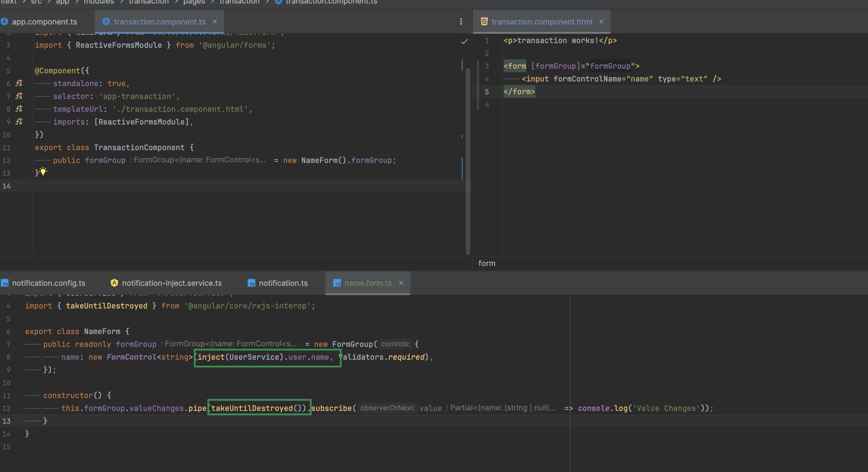The image size is (868, 472).
Task: Click the 'pages' breadcrumb segment
Action: (194, 2)
